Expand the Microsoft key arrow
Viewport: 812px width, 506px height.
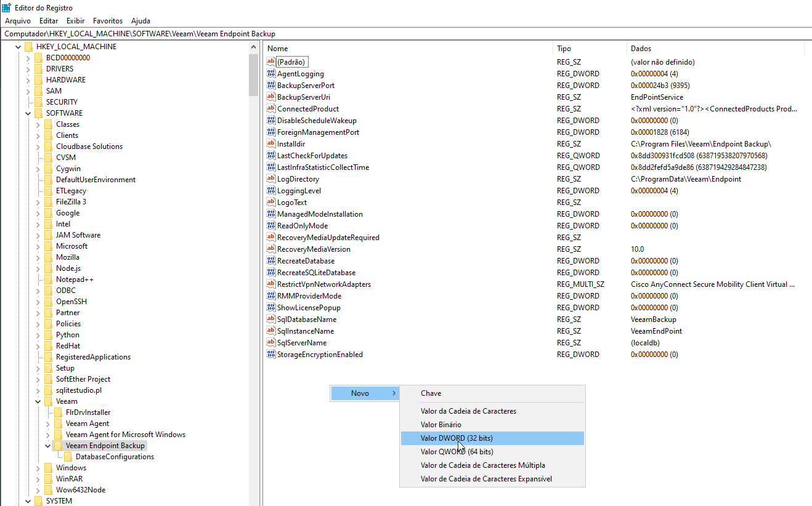tap(38, 246)
